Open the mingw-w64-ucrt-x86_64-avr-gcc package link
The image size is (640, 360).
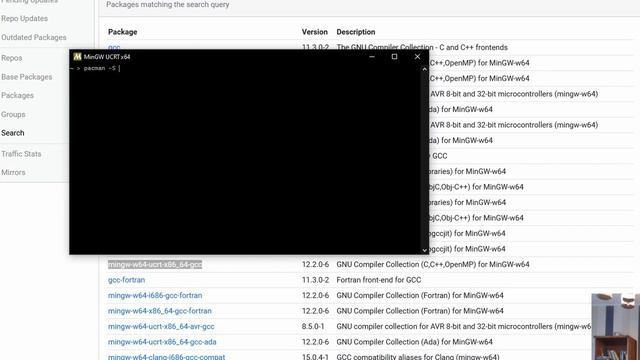(161, 327)
